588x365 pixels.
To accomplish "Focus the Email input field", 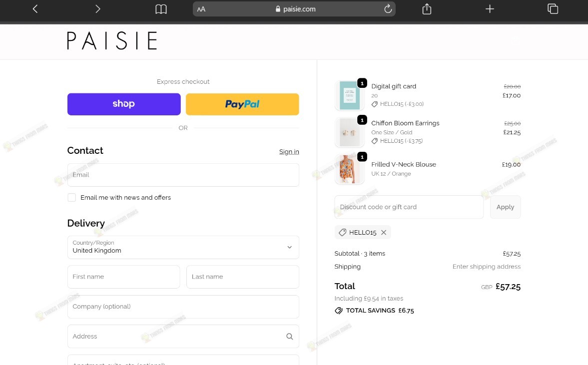I will point(183,175).
